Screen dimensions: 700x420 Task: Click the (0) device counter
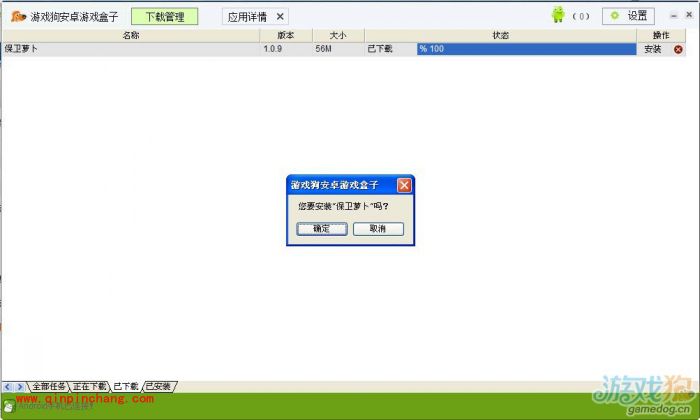pos(581,17)
